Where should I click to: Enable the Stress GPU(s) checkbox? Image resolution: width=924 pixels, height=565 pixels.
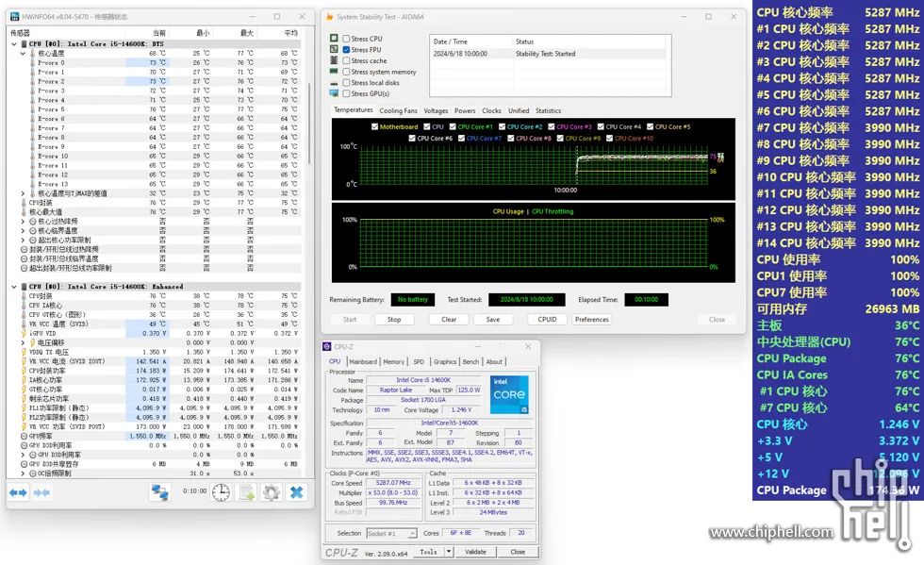tap(347, 93)
